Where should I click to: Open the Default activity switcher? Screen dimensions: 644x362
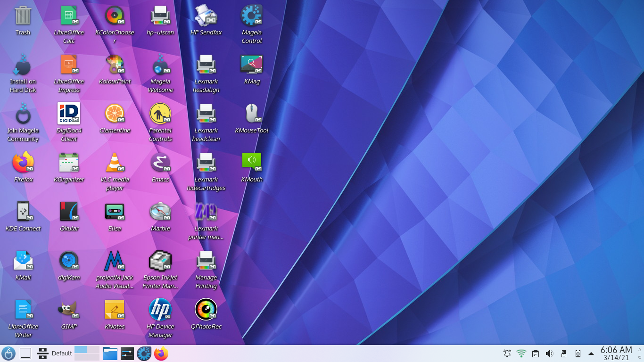[x=54, y=354]
